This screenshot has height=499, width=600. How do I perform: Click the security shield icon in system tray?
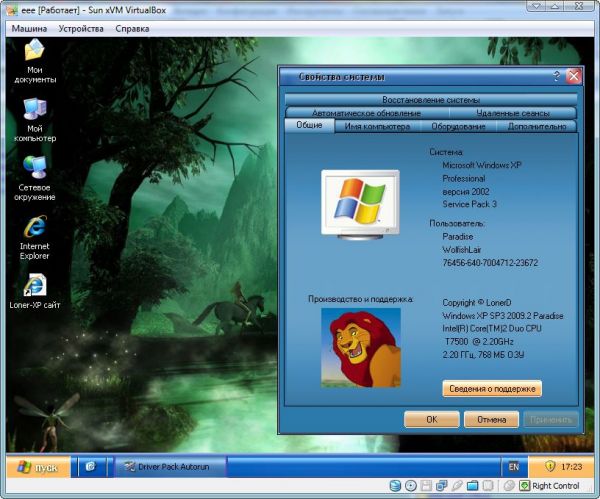click(549, 466)
